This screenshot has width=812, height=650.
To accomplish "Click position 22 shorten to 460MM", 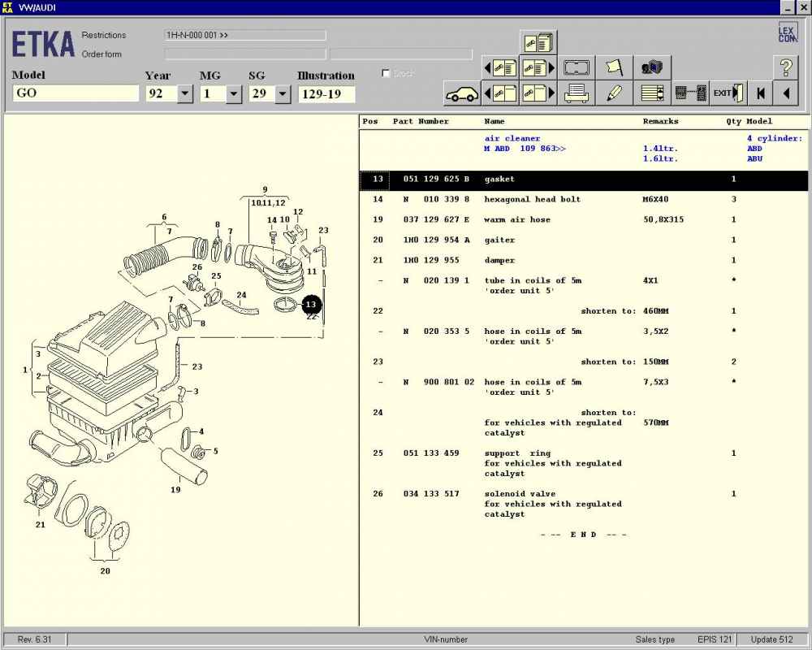I will click(x=584, y=311).
